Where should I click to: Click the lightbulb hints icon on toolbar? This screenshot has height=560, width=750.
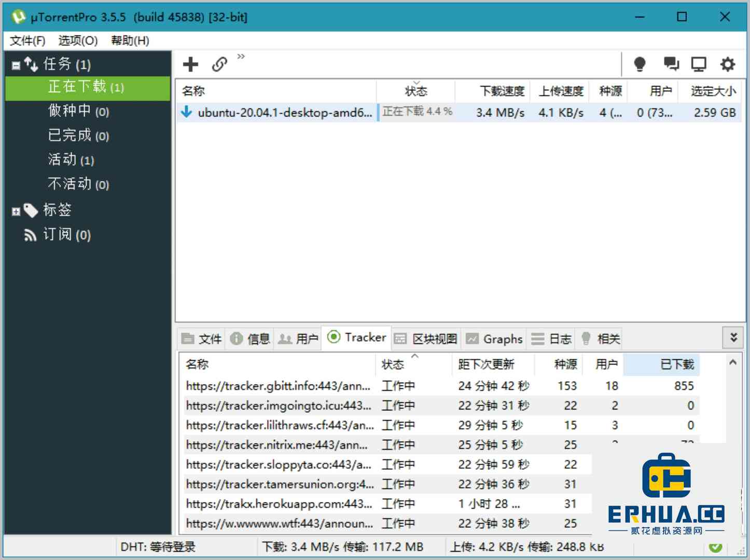click(x=640, y=64)
